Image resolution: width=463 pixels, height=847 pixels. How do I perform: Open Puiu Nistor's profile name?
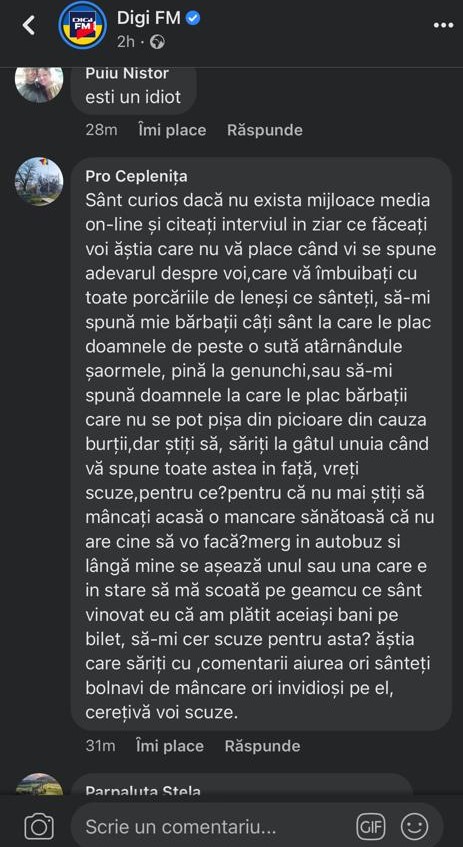point(127,73)
